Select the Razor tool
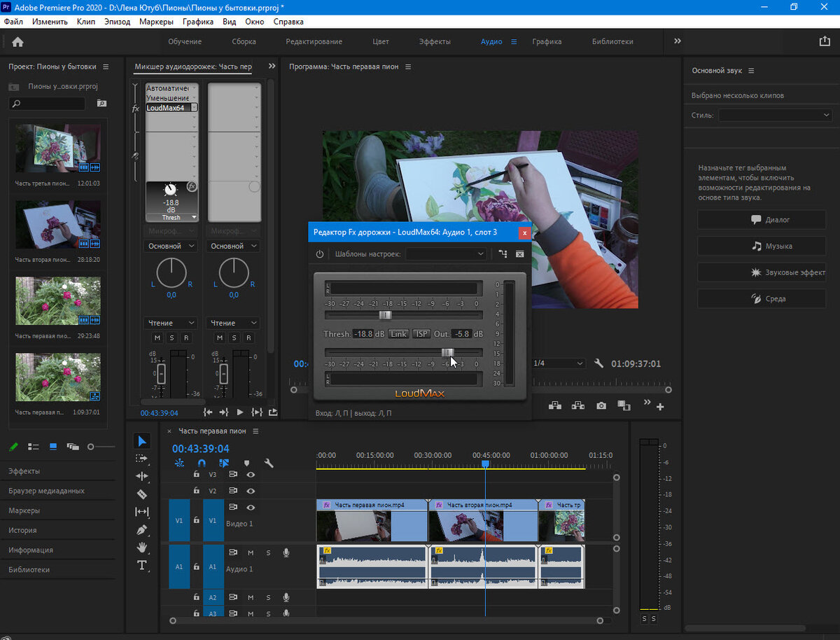 pyautogui.click(x=142, y=494)
